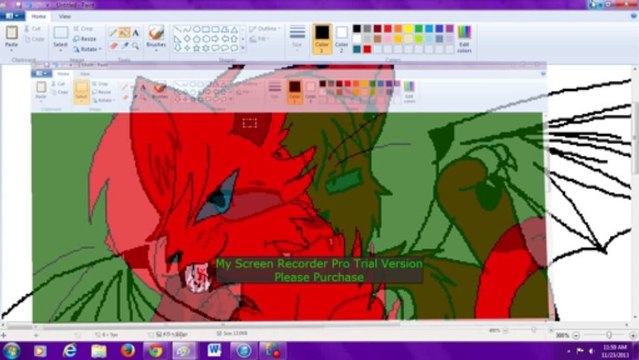
Task: Open the Paste options arrow
Action: 11,50
